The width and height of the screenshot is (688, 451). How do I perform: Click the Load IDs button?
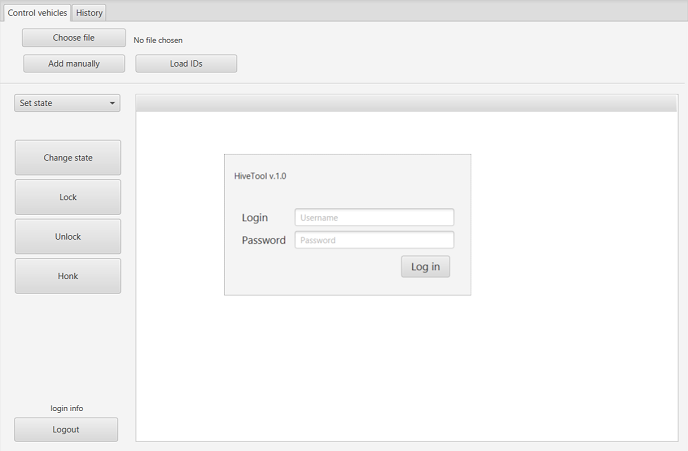186,64
